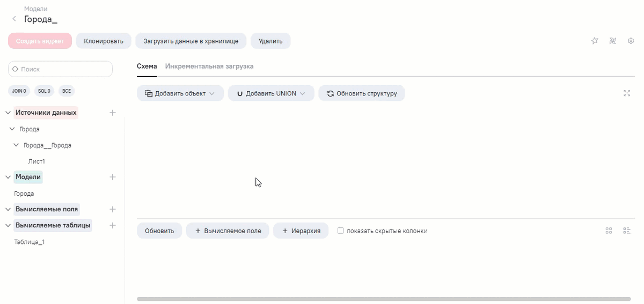Open settings via the gear icon
Screen dimensions: 644x304
(631, 41)
